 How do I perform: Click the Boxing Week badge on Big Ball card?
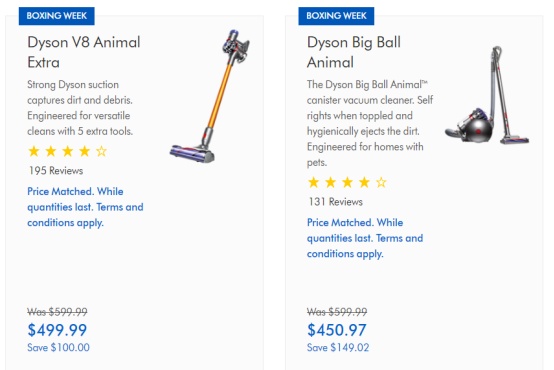pos(336,16)
